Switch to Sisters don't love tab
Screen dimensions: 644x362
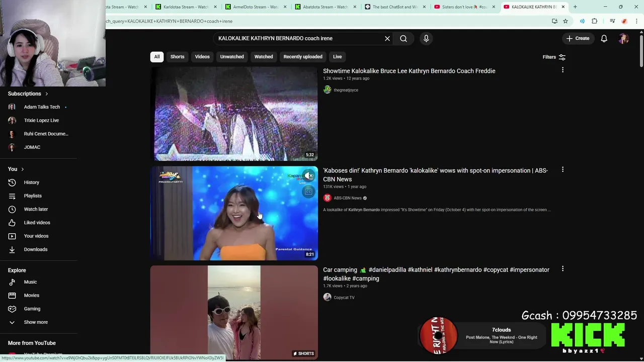464,7
